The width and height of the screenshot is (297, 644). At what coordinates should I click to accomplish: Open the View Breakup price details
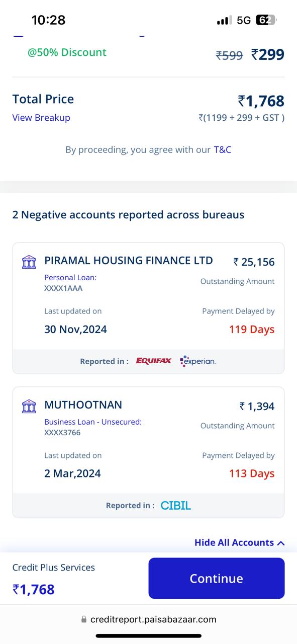pos(41,118)
